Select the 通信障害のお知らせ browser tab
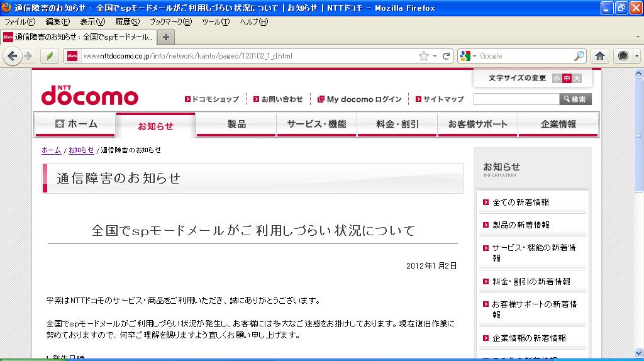 pos(79,37)
